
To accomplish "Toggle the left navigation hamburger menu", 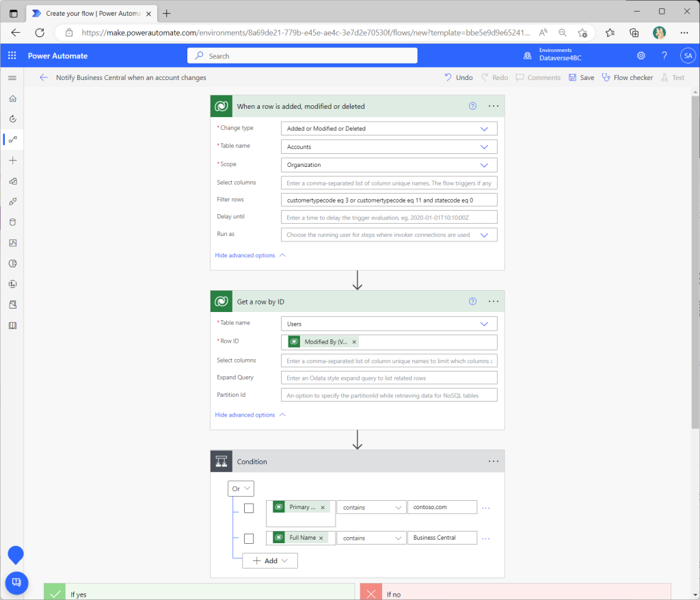I will 12,78.
